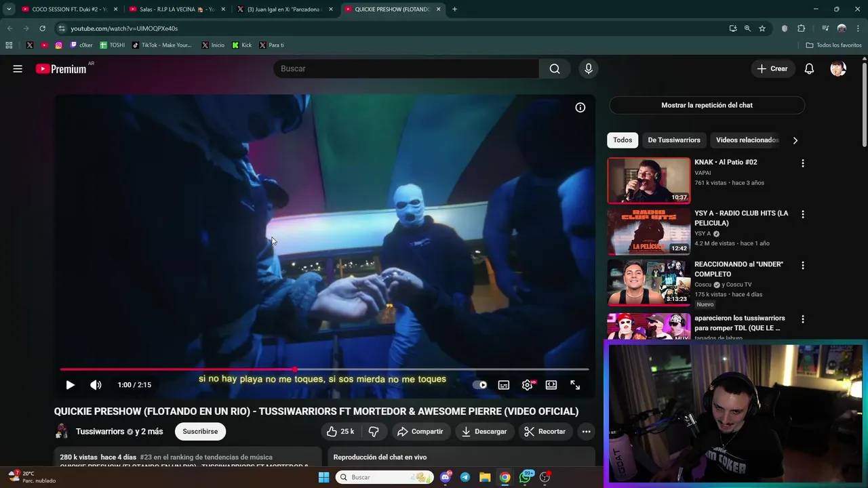Open the Instagram bookmark icon
This screenshot has height=488, width=868.
59,45
